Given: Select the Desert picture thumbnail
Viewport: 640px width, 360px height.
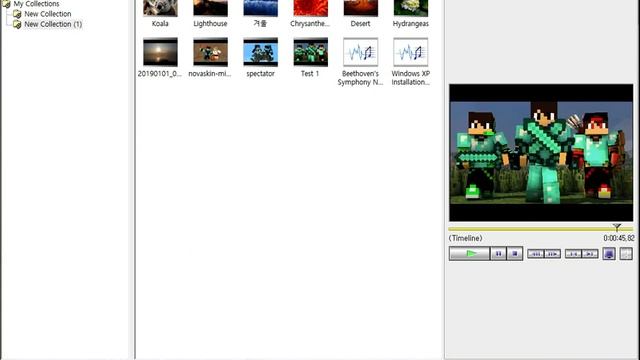Looking at the screenshot, I should click(x=360, y=8).
